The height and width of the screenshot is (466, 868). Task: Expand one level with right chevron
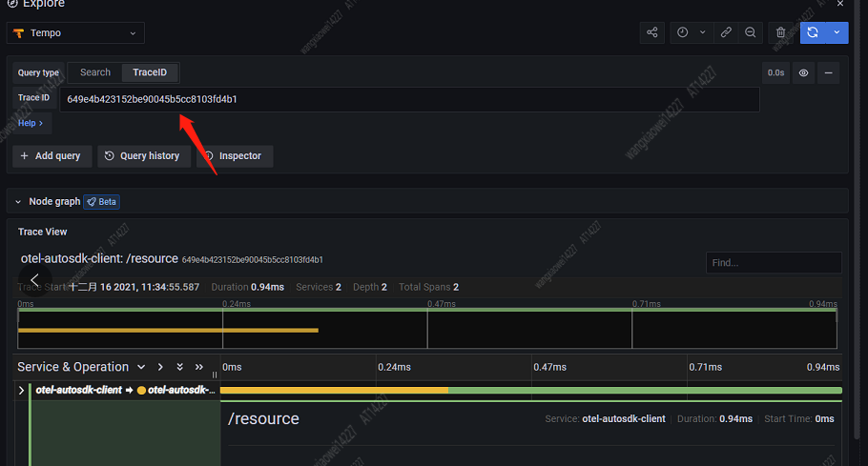(x=160, y=367)
